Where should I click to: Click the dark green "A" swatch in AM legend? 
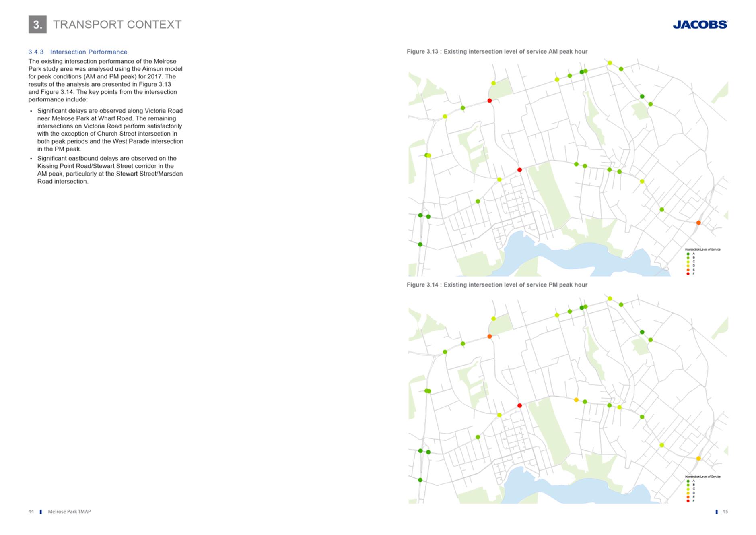pos(688,254)
